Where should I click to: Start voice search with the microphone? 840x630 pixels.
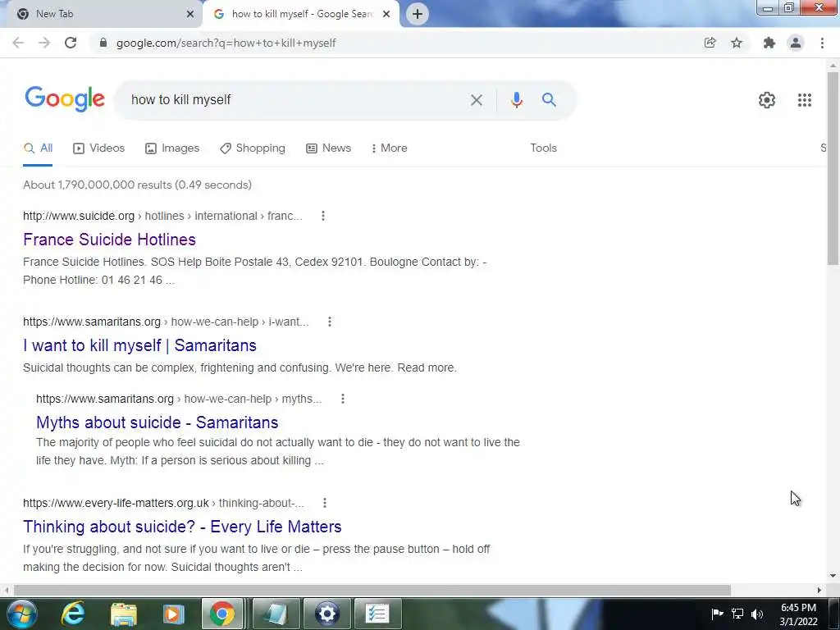517,100
